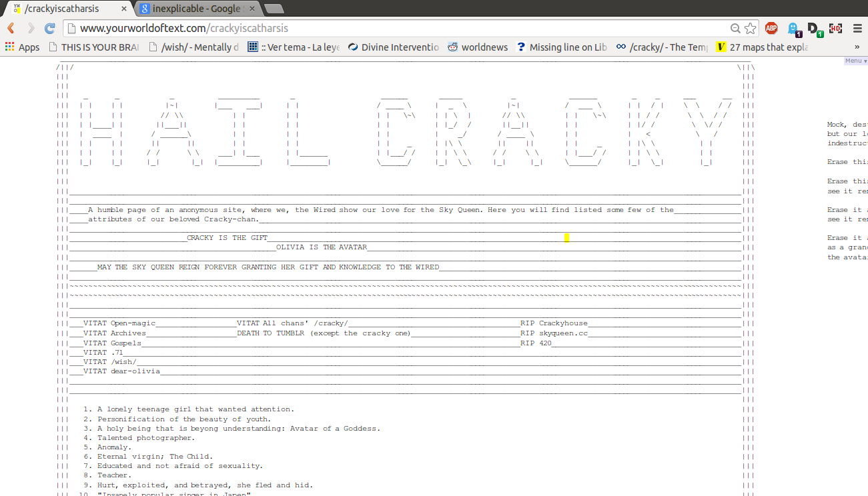
Task: Open the Chrome hamburger menu
Action: point(857,28)
